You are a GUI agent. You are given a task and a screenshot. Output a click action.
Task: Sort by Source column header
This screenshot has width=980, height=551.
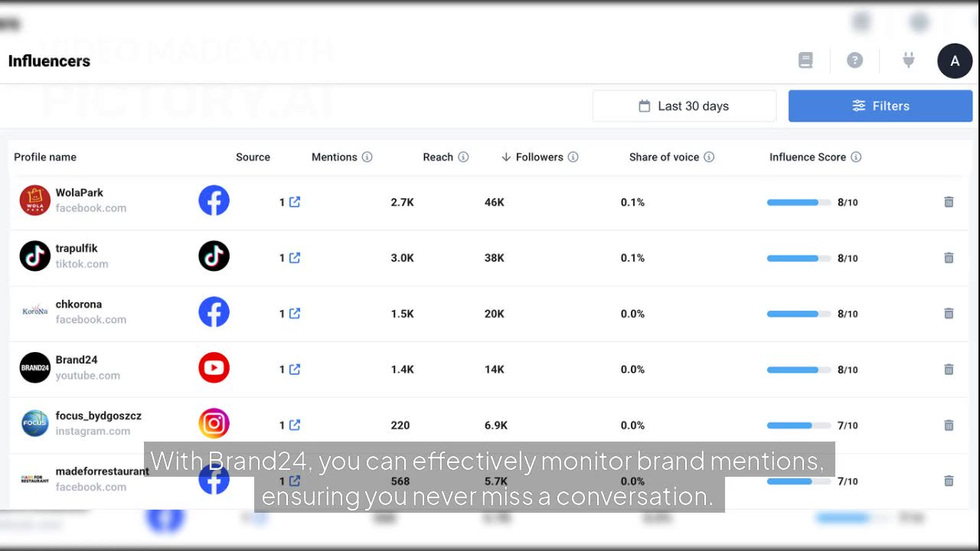(253, 157)
